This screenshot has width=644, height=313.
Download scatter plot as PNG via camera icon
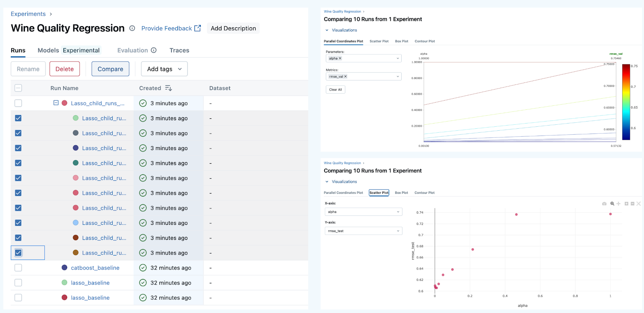coord(604,204)
